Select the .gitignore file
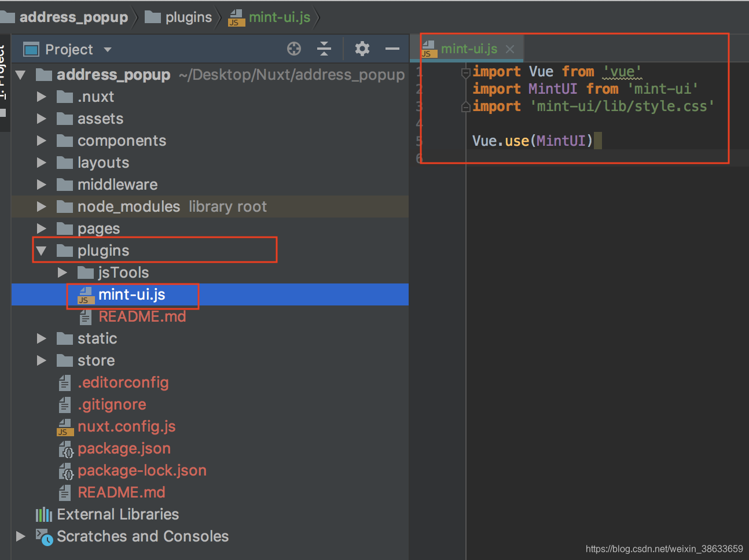The height and width of the screenshot is (560, 749). click(x=112, y=404)
